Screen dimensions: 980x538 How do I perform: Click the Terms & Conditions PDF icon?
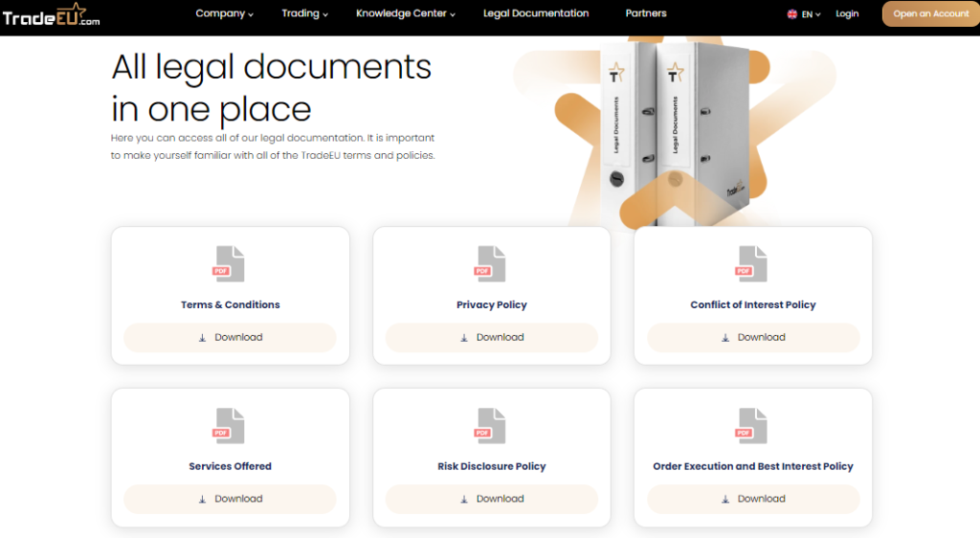[230, 263]
